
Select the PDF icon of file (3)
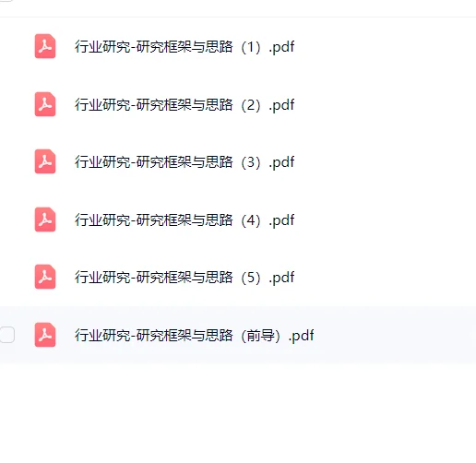pyautogui.click(x=45, y=161)
